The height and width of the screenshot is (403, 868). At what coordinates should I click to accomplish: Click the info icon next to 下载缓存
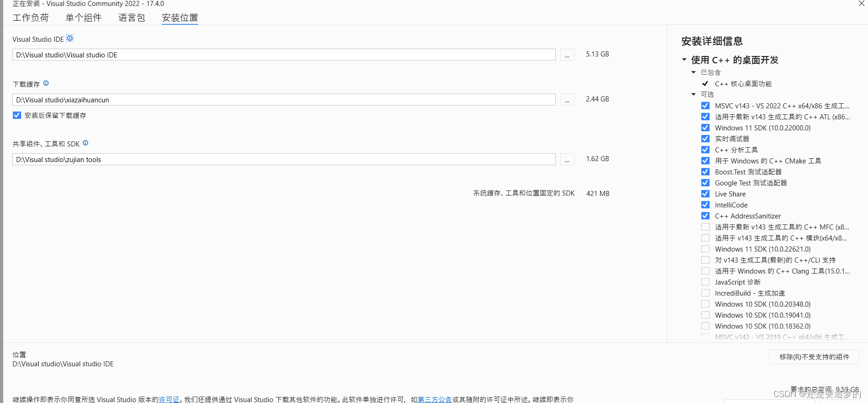[x=46, y=83]
